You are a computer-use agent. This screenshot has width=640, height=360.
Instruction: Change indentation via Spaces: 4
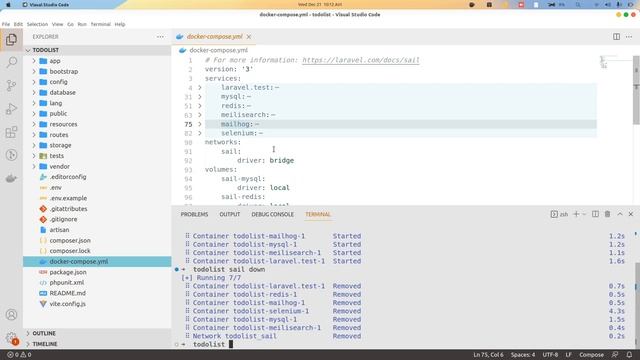(x=523, y=355)
